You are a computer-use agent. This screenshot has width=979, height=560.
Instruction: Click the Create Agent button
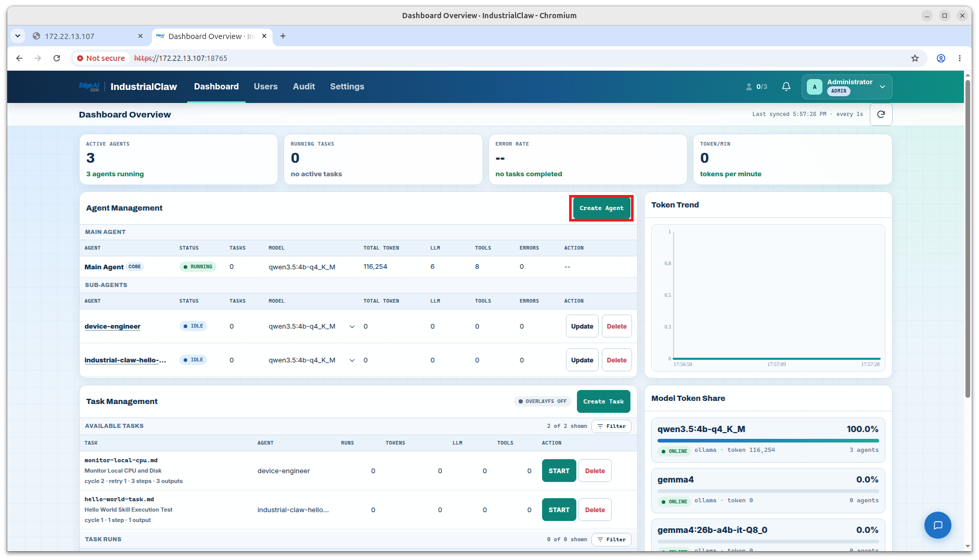[601, 208]
